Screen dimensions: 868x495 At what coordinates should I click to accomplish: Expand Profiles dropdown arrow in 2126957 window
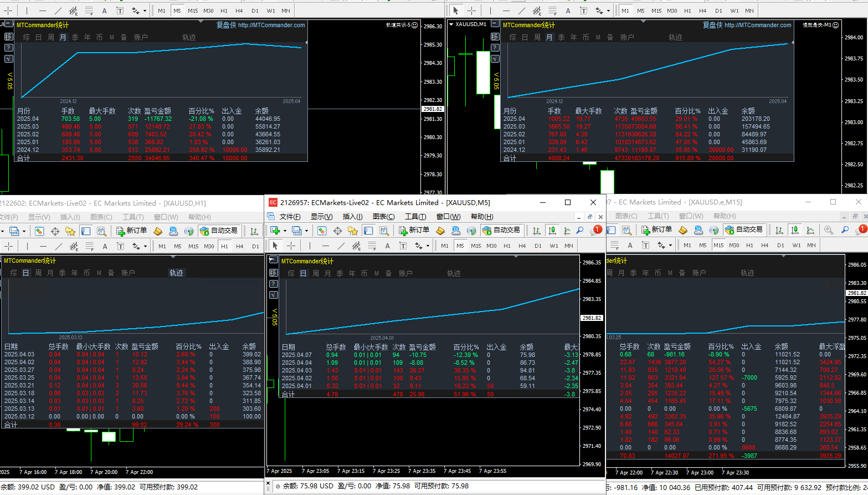tap(306, 231)
